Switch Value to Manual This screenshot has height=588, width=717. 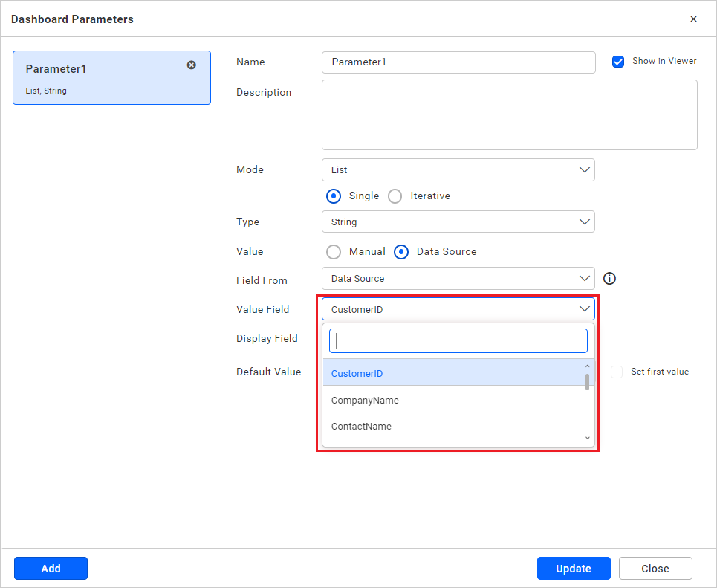tap(334, 251)
